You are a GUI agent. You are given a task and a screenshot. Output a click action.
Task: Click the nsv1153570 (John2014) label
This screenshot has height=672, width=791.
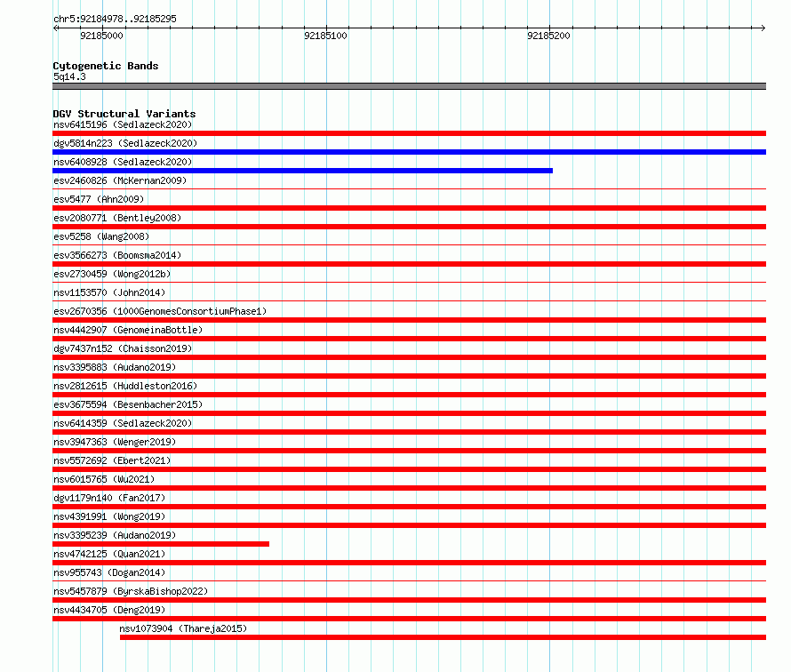click(x=109, y=292)
